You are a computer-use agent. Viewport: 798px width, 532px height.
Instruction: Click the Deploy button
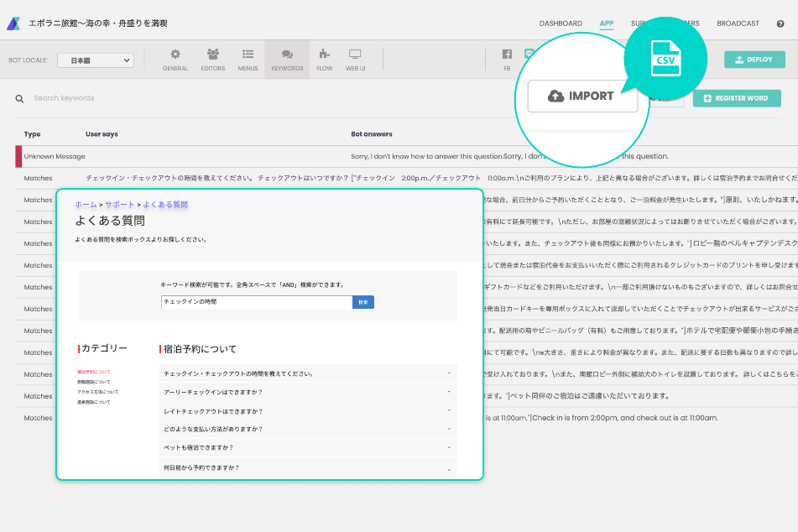coord(754,60)
